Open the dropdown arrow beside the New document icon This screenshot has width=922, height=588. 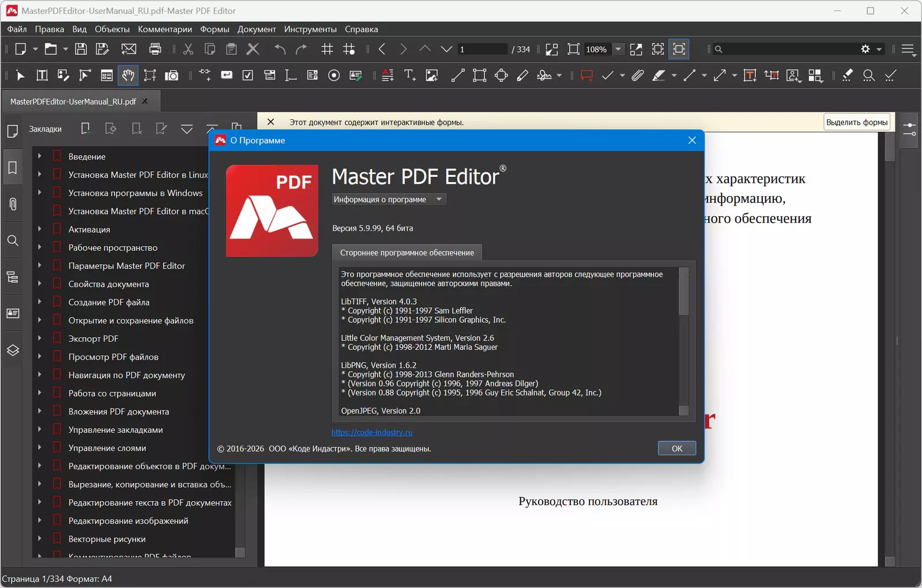click(x=35, y=49)
